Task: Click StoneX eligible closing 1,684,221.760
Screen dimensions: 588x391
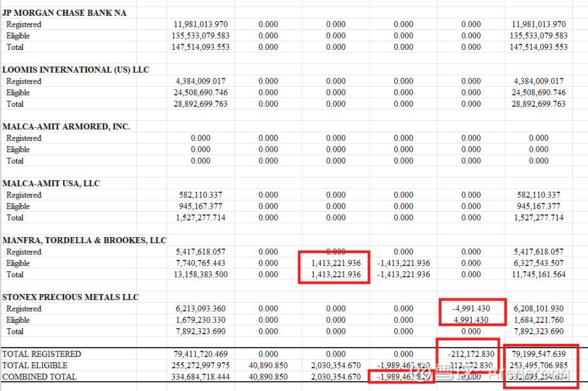Action: tap(538, 320)
